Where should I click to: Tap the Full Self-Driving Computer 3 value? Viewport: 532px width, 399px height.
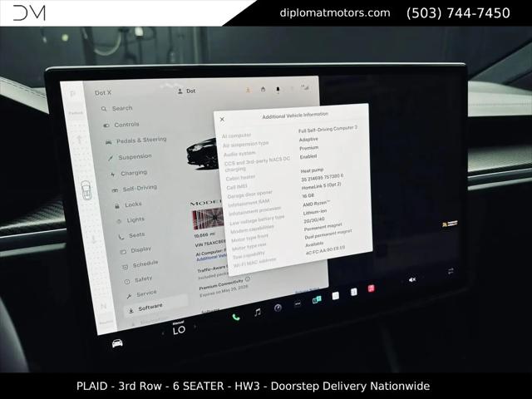tap(328, 129)
